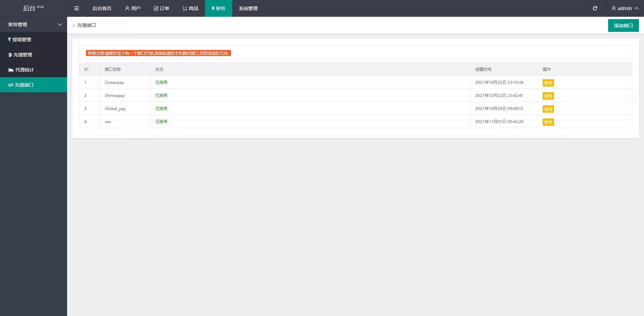The image size is (644, 316).
Task: Disable the Shineupay interface
Action: coord(548,96)
